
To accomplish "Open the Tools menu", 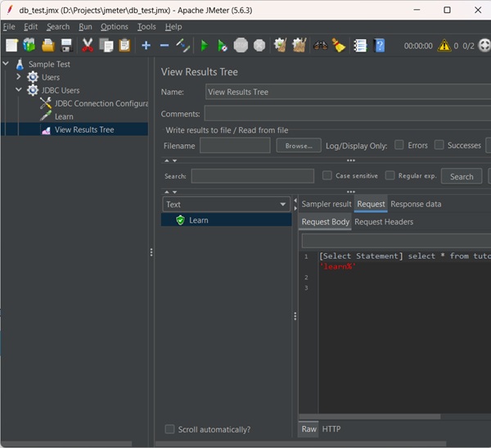I will click(146, 27).
